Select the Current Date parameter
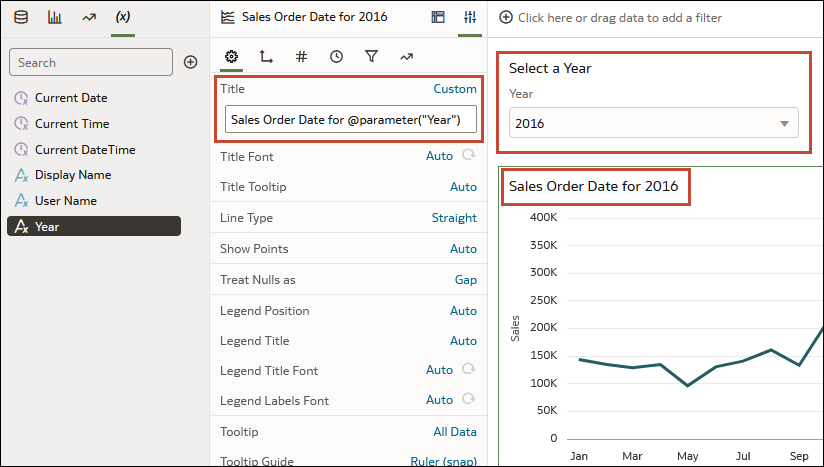The width and height of the screenshot is (824, 467). click(71, 98)
